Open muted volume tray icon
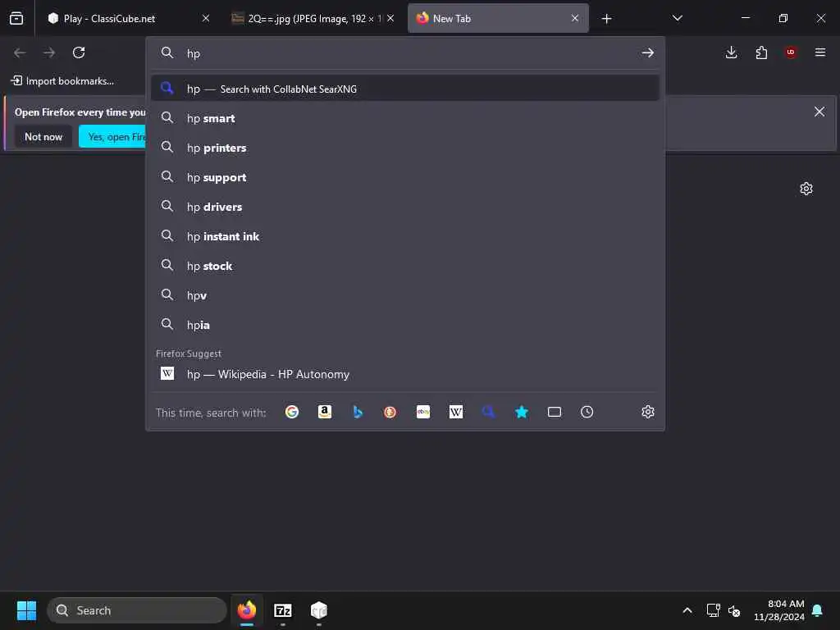This screenshot has width=840, height=630. click(x=734, y=610)
